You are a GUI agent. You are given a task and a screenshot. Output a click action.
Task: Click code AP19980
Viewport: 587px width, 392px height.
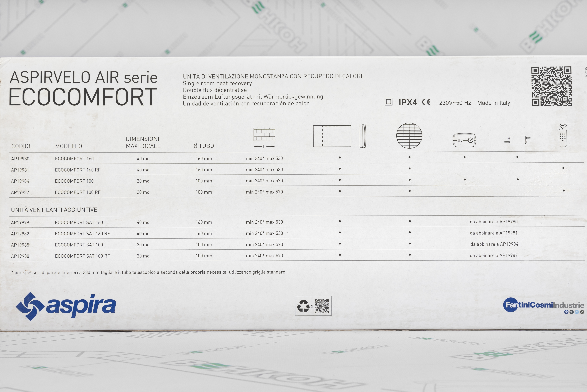[20, 159]
